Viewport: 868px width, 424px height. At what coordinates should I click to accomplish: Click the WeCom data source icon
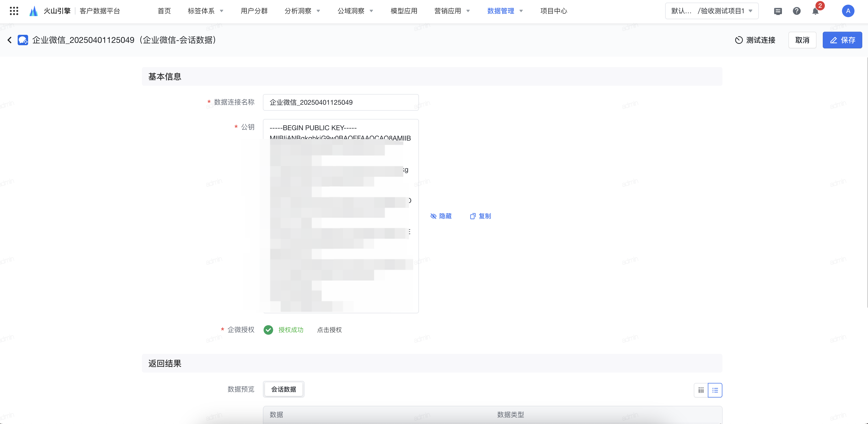23,40
